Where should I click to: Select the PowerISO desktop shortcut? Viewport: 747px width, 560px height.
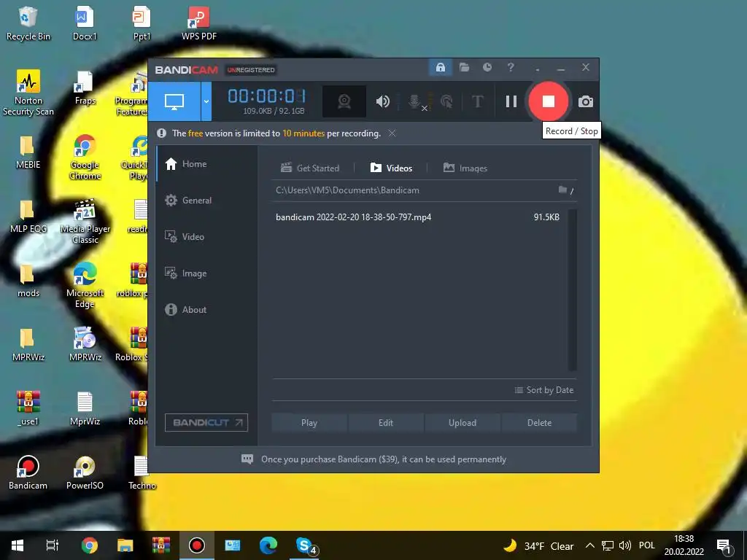click(85, 472)
